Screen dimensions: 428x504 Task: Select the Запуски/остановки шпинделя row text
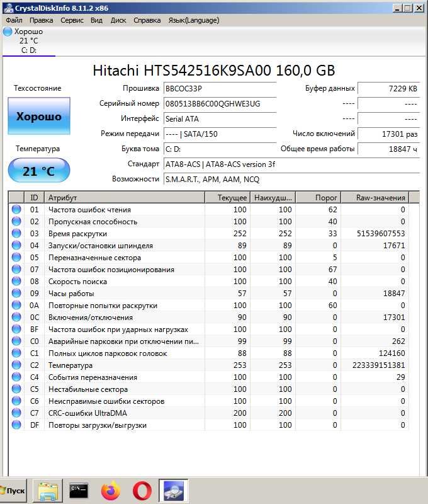coord(101,246)
